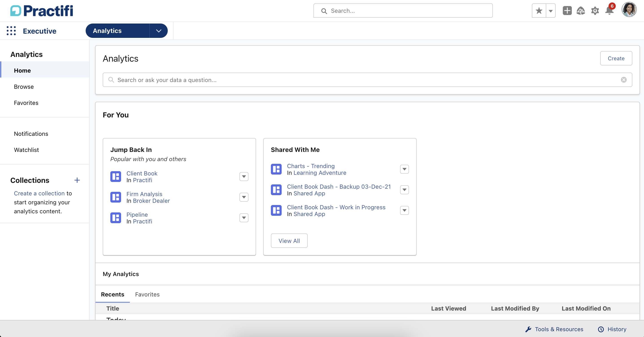Switch to the Favorites tab in My Analytics
Viewport: 644px width, 337px height.
click(x=147, y=294)
